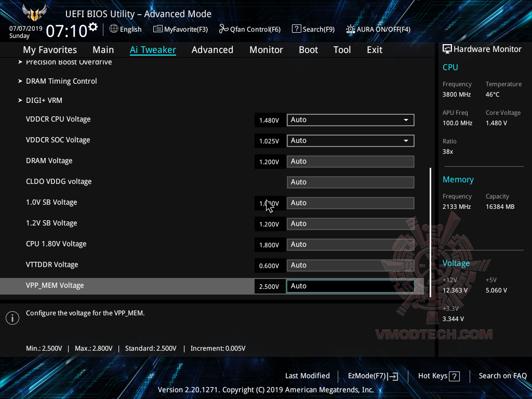Click the 2.500V reading beside VPP_MEM
Image resolution: width=532 pixels, height=399 pixels.
(270, 286)
